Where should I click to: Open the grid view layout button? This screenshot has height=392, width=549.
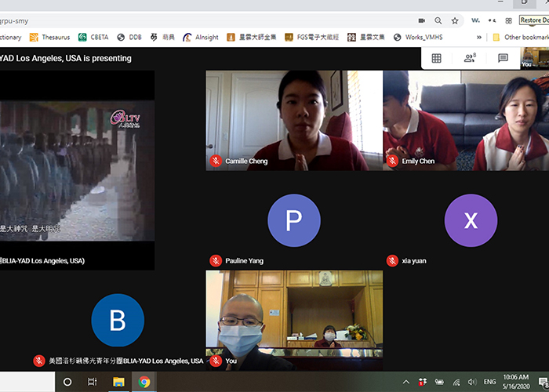coord(436,58)
